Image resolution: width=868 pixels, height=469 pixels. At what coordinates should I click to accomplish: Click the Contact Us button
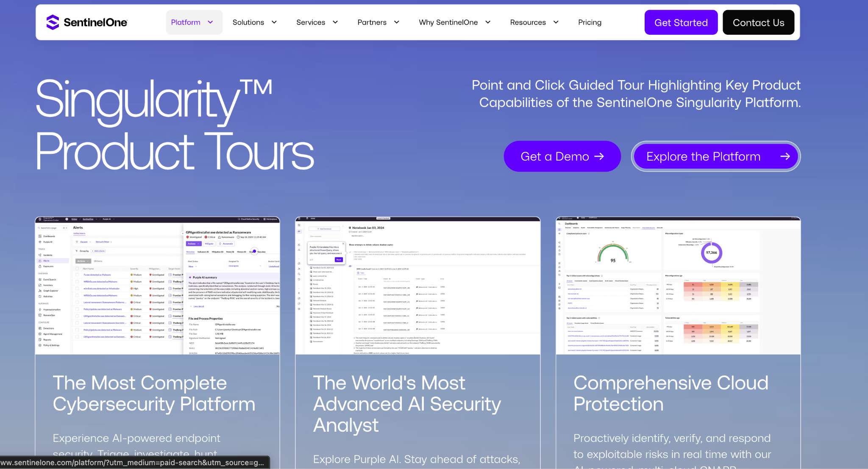click(758, 22)
